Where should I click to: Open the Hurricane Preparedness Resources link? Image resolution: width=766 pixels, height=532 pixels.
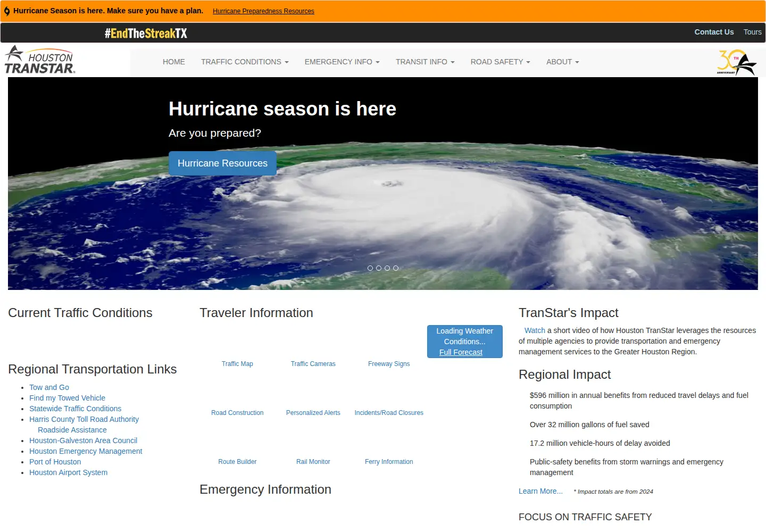click(x=263, y=11)
